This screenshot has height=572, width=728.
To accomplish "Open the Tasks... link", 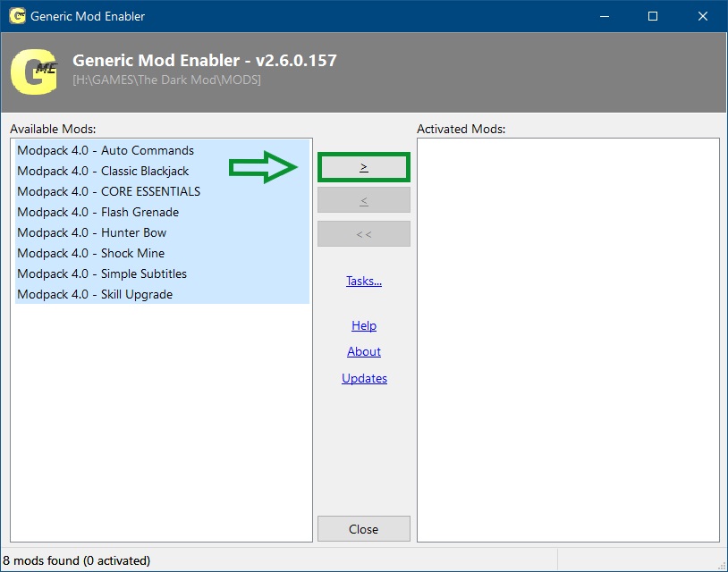I will coord(363,281).
